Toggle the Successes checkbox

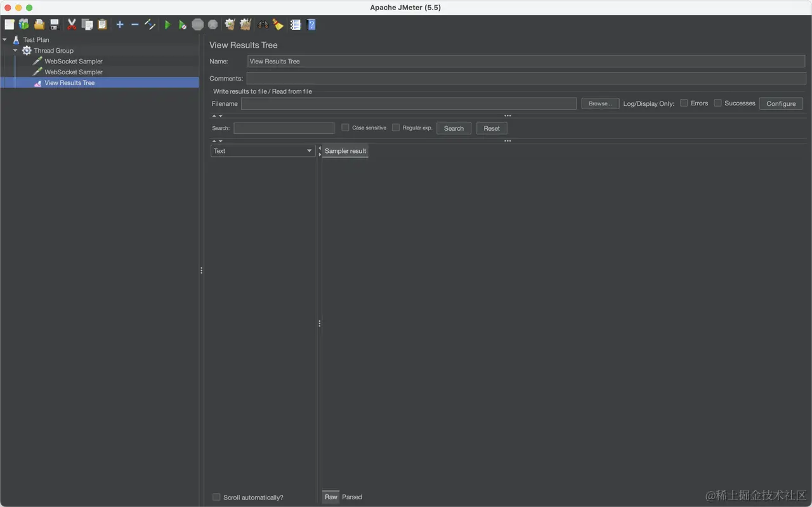pyautogui.click(x=717, y=103)
